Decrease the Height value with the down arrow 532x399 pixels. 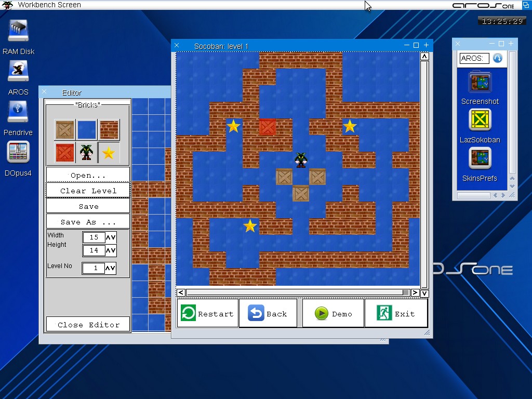[x=113, y=251]
